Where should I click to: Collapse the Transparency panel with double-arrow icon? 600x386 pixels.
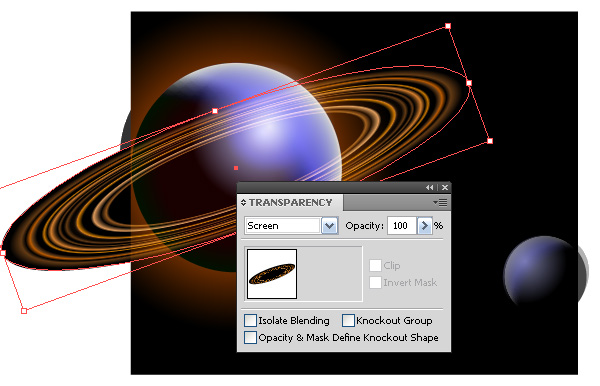tap(429, 187)
